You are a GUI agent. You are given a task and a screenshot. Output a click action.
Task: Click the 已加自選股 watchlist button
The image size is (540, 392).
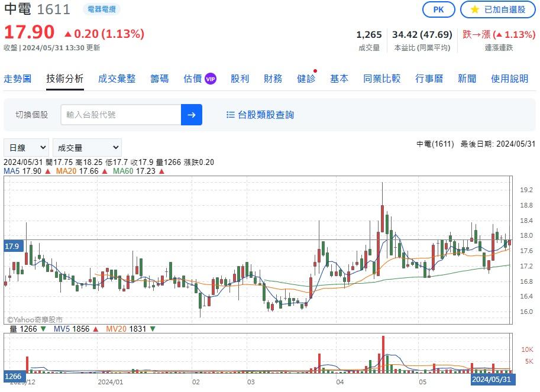(498, 9)
